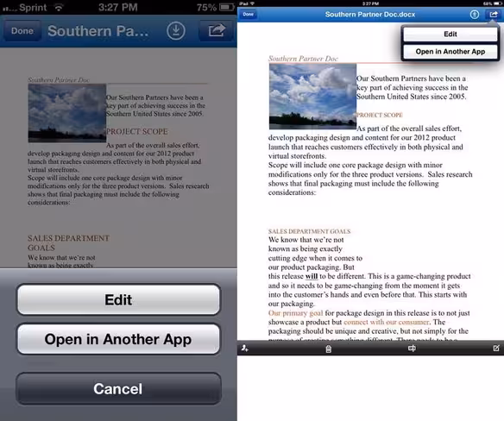Tap the iPhone battery indicator in status bar

click(x=227, y=7)
